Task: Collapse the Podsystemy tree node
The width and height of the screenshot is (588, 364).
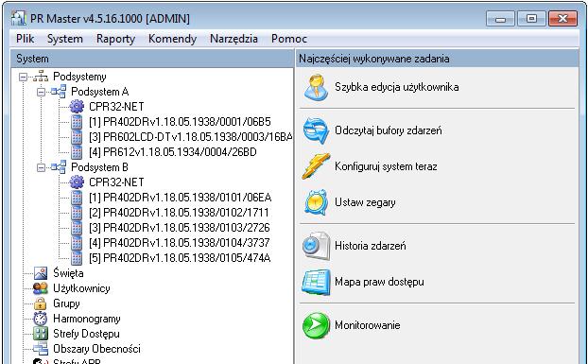Action: click(x=24, y=77)
